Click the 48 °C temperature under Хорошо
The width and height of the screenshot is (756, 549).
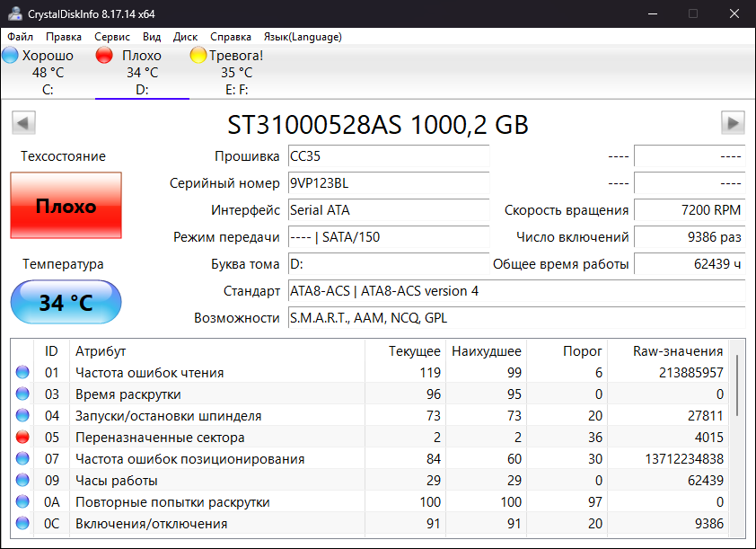(48, 73)
